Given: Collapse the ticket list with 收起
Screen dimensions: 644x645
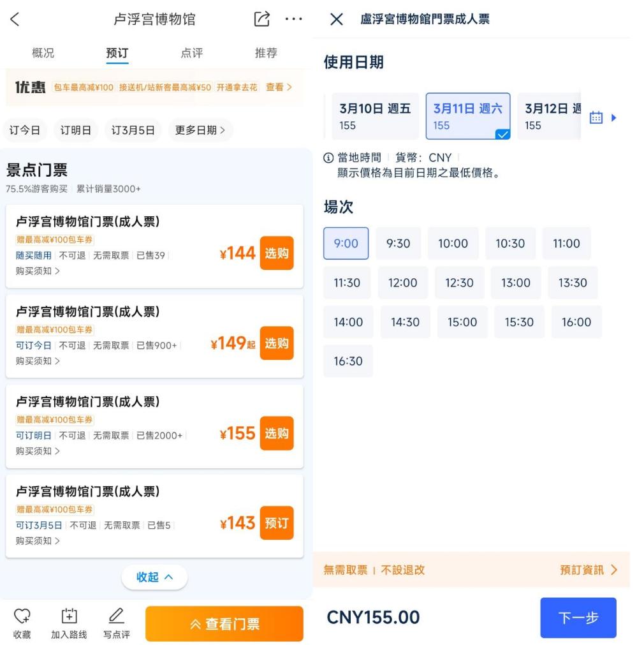Looking at the screenshot, I should 154,577.
